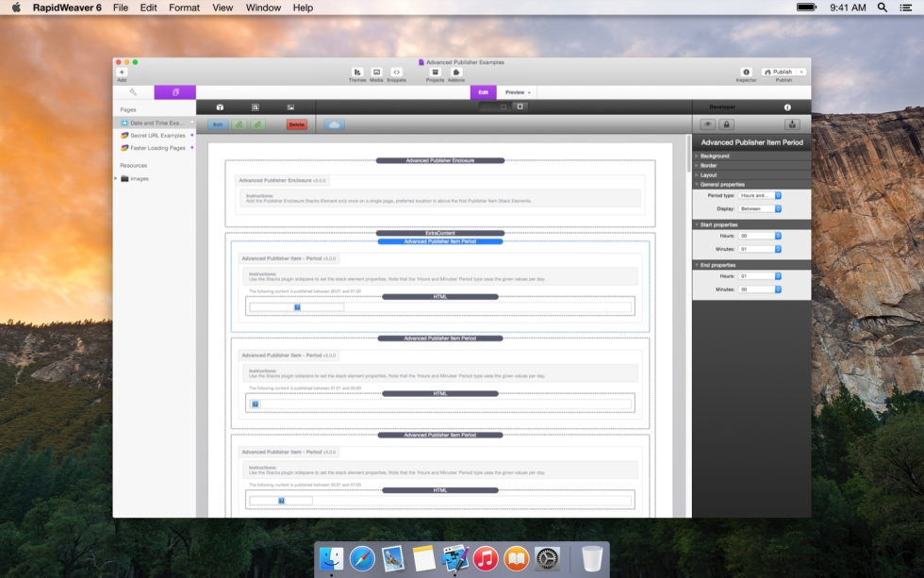This screenshot has height=578, width=924.
Task: Switch to the purple pages sidebar tab
Action: 175,92
